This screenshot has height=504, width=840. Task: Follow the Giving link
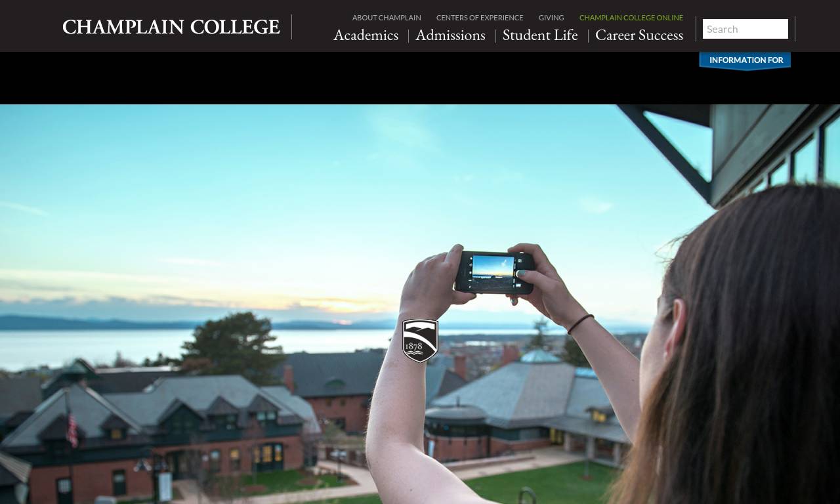coord(551,18)
